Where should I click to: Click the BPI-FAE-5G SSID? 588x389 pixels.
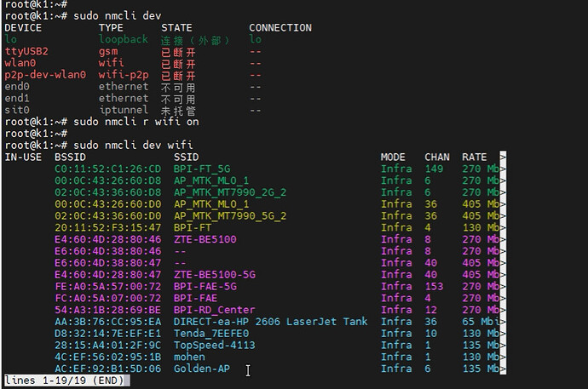click(x=205, y=286)
